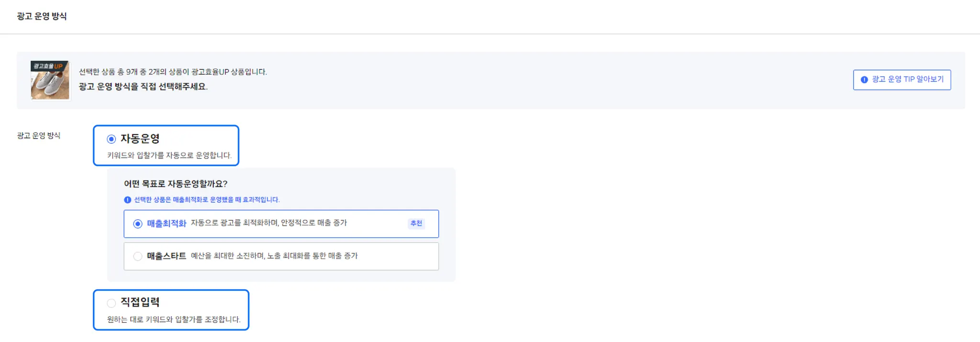Screen dimensions: 980x342
Task: Click the blue info icon beside 매출최적화 notice
Action: (127, 200)
